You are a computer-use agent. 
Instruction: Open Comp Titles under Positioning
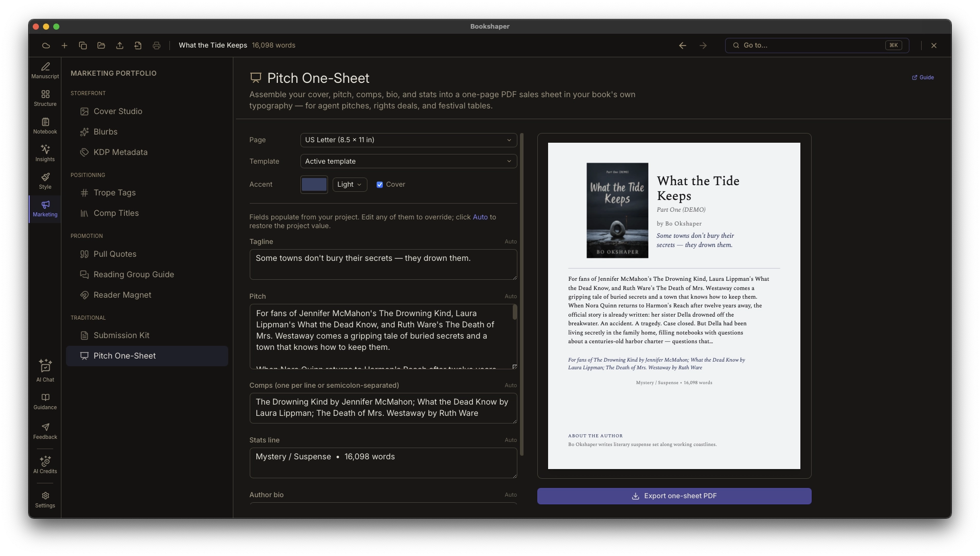tap(147, 213)
